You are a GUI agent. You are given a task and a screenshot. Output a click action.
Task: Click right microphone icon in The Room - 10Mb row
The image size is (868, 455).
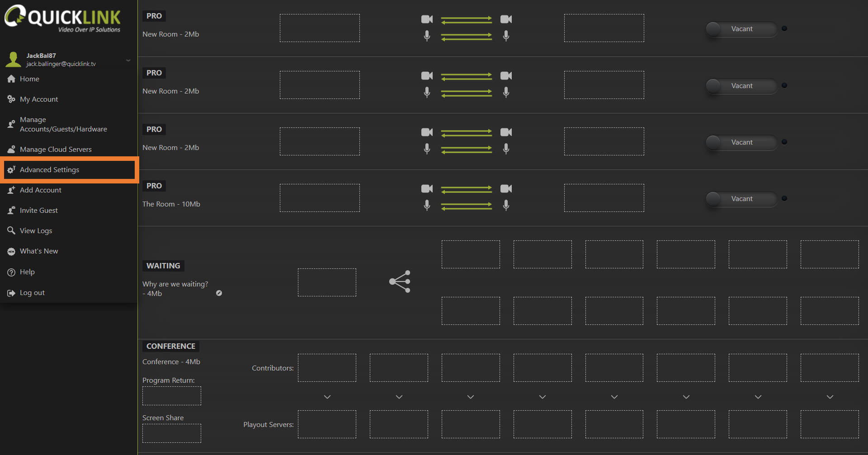click(506, 205)
